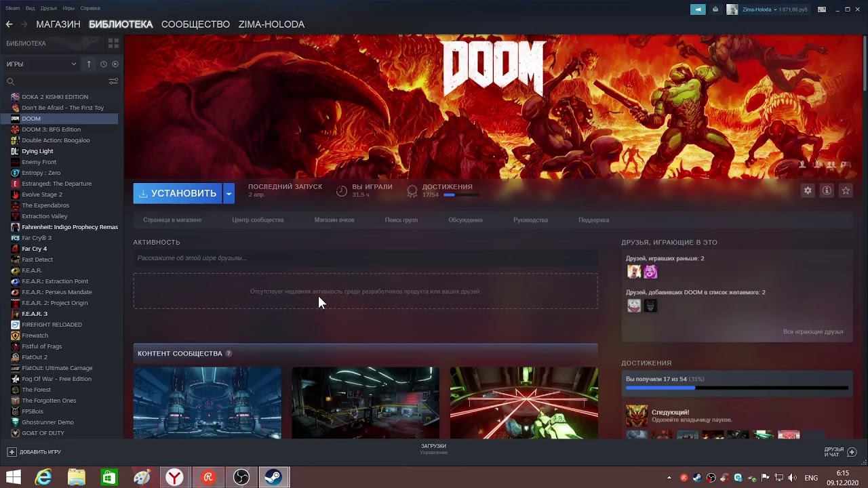The height and width of the screenshot is (488, 868).
Task: Open DOOM game settings gear
Action: (808, 190)
